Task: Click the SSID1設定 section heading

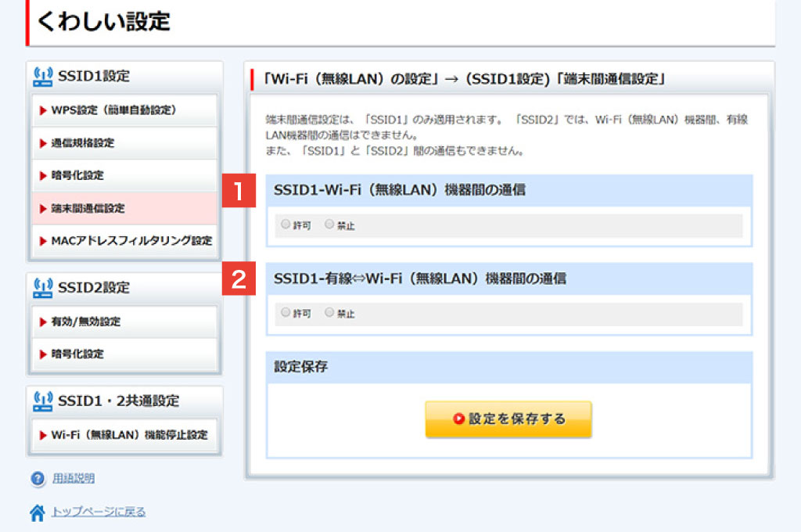Action: pyautogui.click(x=94, y=76)
